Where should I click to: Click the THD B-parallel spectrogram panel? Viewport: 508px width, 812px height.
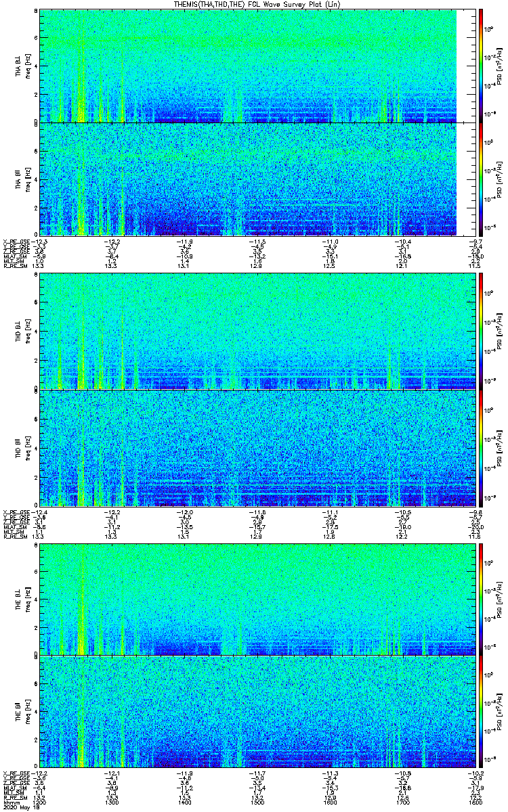257,448
